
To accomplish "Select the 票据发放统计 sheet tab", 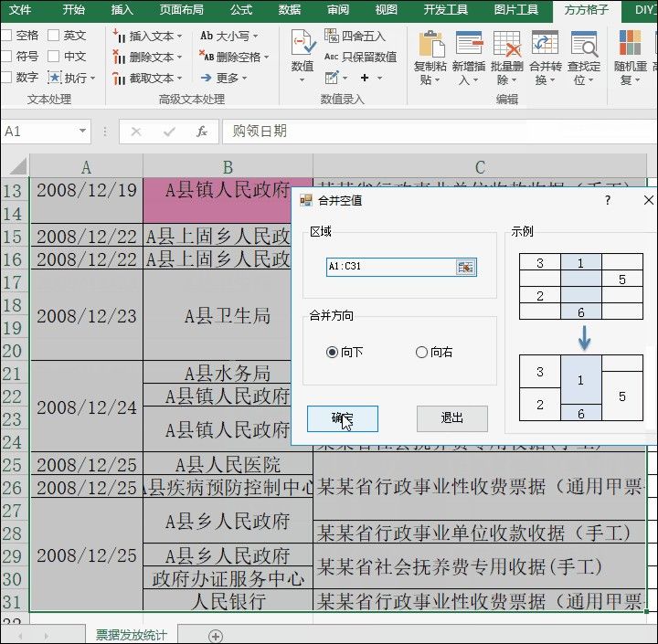I will point(132,635).
